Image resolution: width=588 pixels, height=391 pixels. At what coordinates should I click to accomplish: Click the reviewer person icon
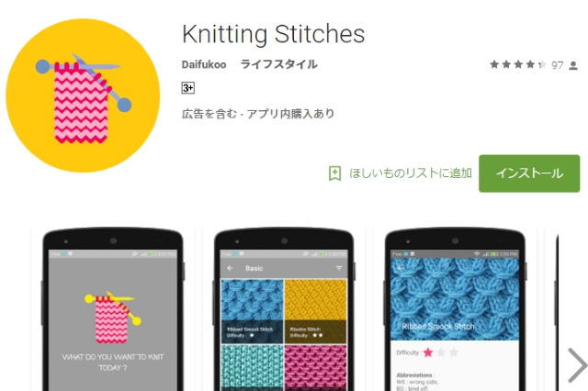click(x=573, y=65)
